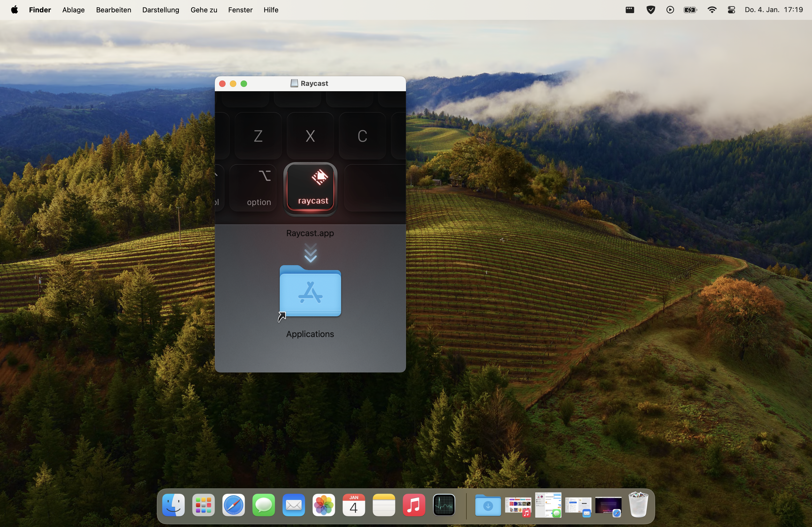Open Messages from the Dock
The width and height of the screenshot is (812, 527).
point(264,505)
